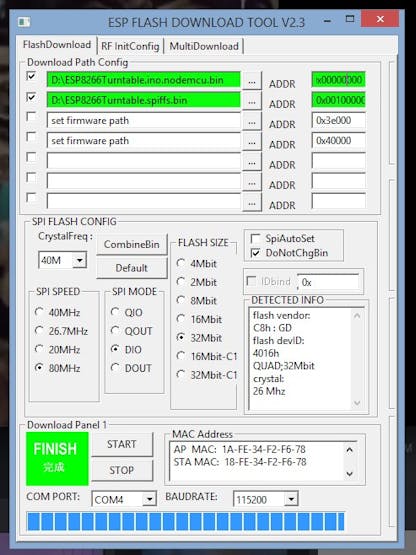Maximize the ESP Flash Download Tool window
Viewport: 416px width, 555px height.
350,19
